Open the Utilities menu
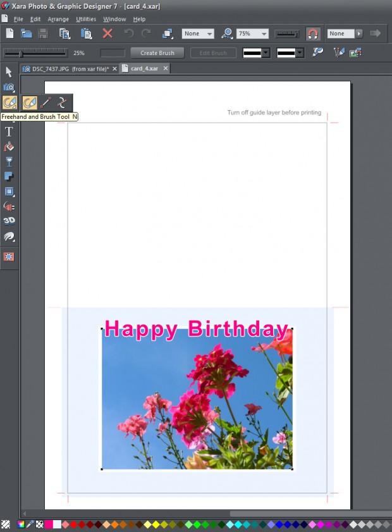 coord(86,19)
